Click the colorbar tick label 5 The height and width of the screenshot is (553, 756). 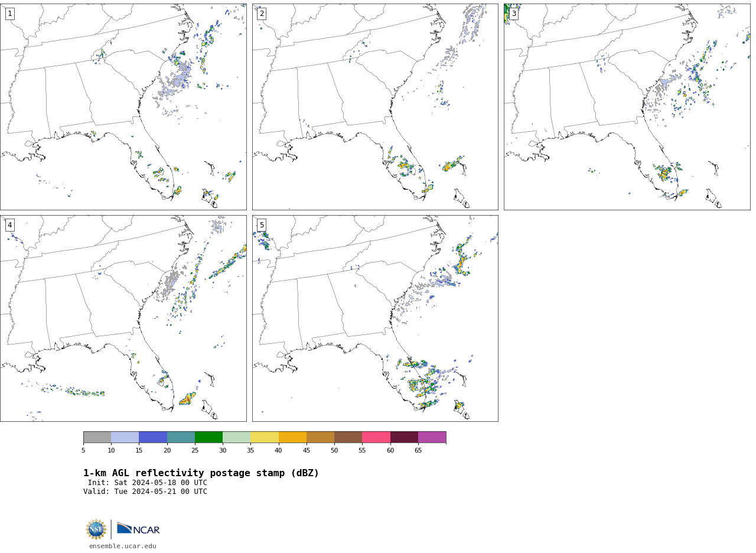(x=83, y=451)
